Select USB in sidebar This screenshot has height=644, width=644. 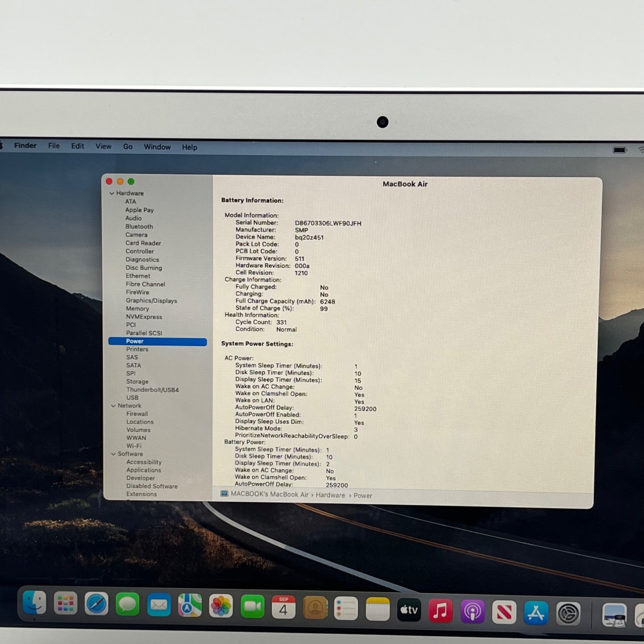pos(132,398)
